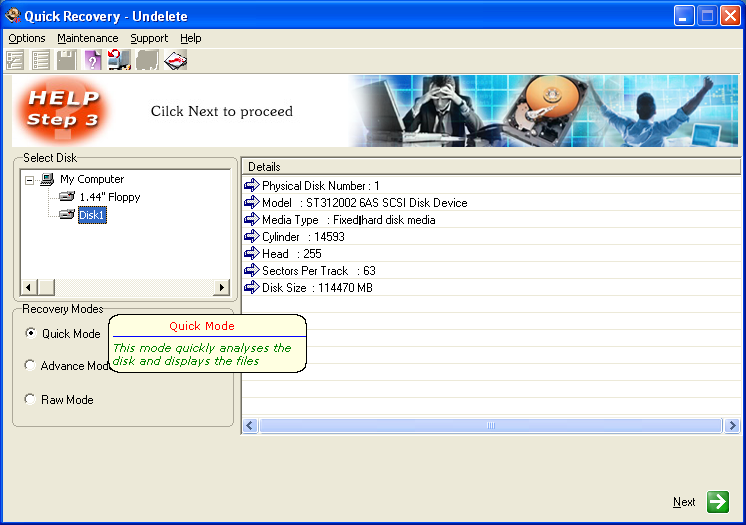Open the Options menu
The width and height of the screenshot is (746, 525).
coord(27,38)
